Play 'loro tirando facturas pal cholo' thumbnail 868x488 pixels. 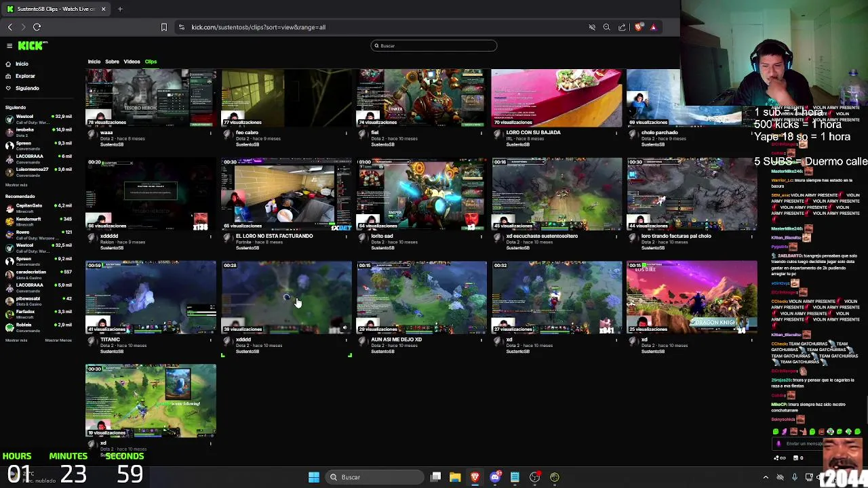692,194
